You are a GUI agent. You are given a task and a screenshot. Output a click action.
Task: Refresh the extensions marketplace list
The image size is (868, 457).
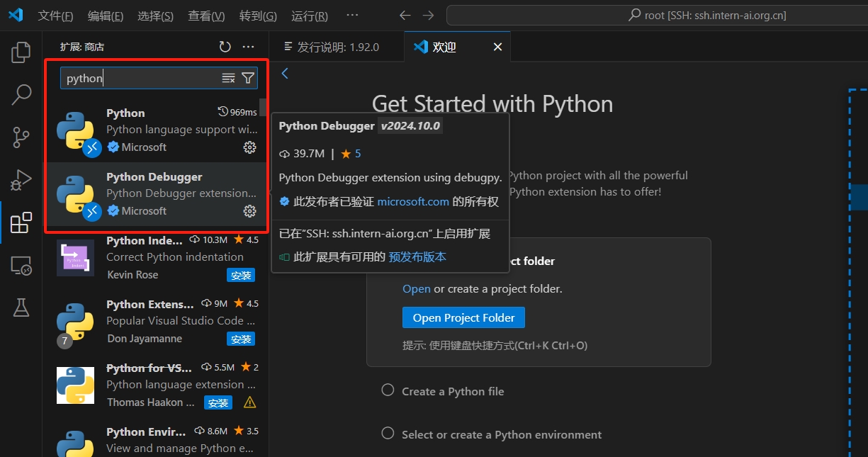[x=225, y=47]
